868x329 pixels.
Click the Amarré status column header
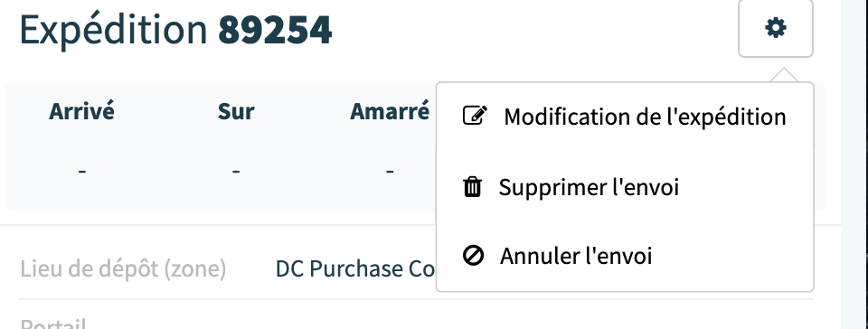pyautogui.click(x=390, y=111)
